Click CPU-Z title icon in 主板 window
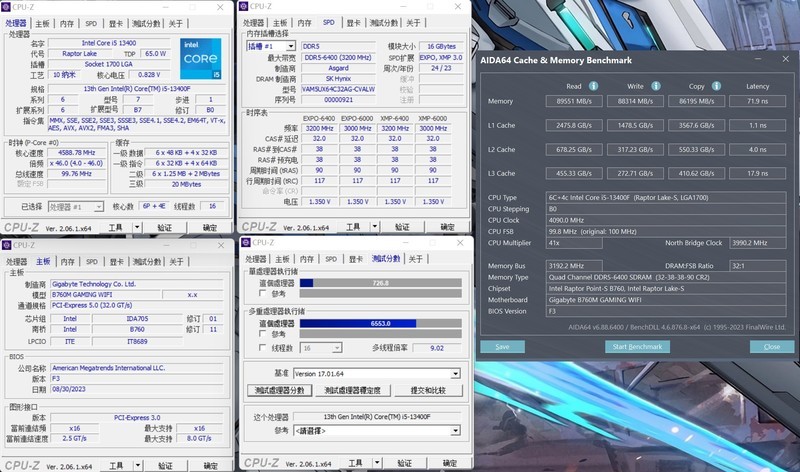 pos(6,245)
